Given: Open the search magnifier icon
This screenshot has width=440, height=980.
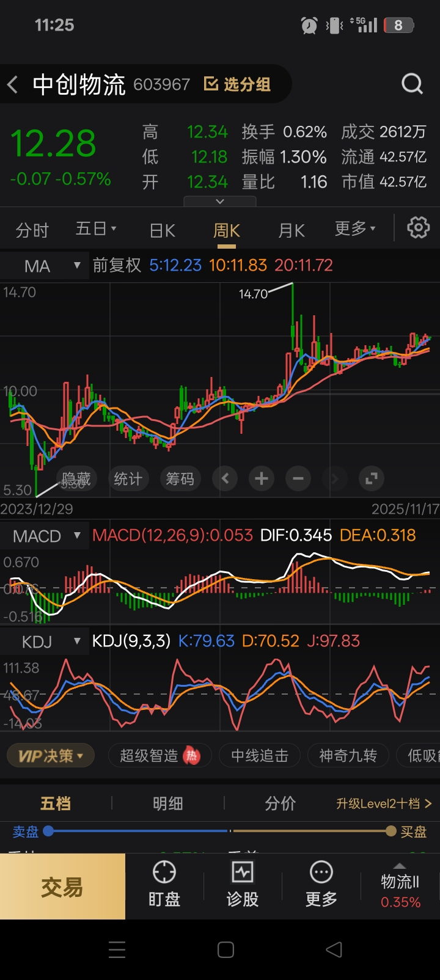Looking at the screenshot, I should 412,84.
